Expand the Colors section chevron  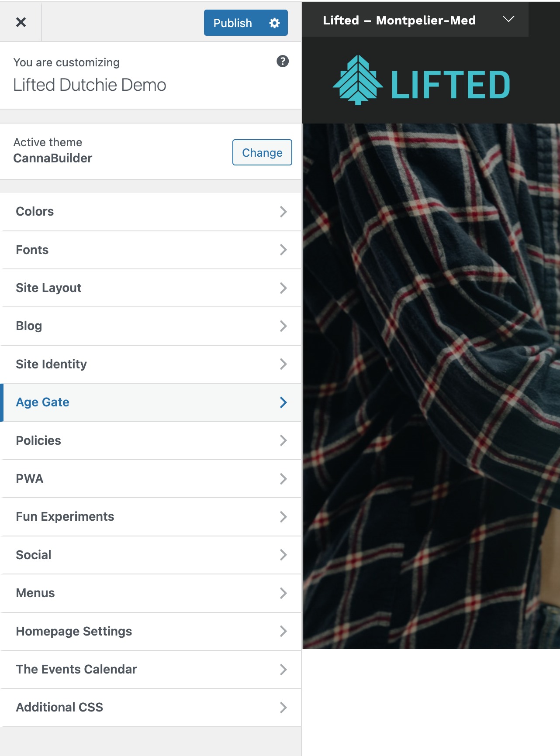coord(283,212)
